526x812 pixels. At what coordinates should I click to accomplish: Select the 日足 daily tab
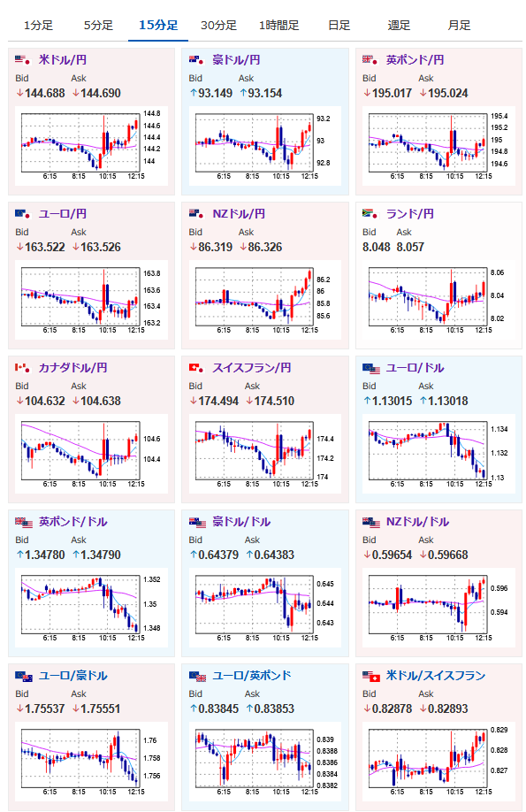[339, 26]
